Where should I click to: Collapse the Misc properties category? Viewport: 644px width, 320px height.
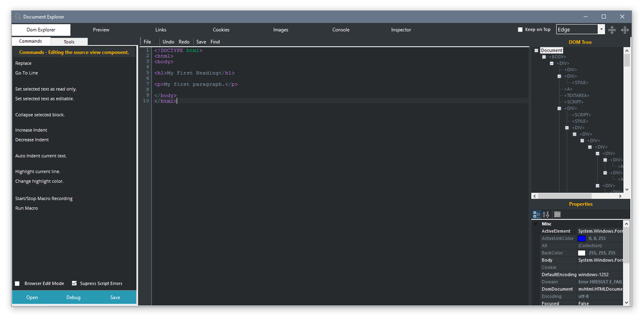536,224
